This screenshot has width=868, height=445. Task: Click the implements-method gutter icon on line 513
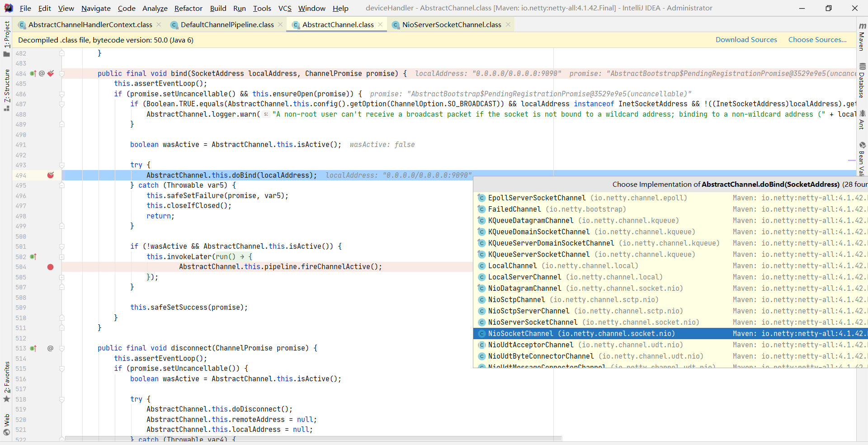point(33,348)
